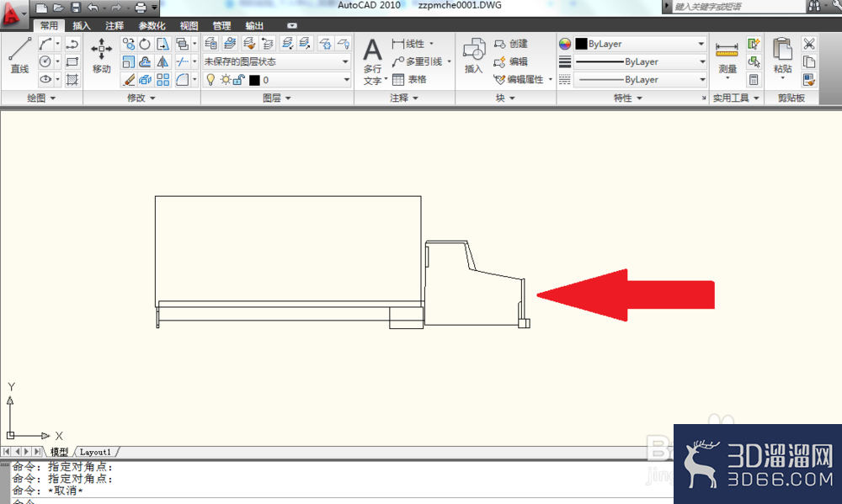The image size is (842, 504).
Task: Switch to the View (视图) ribbon tab
Action: click(x=189, y=26)
